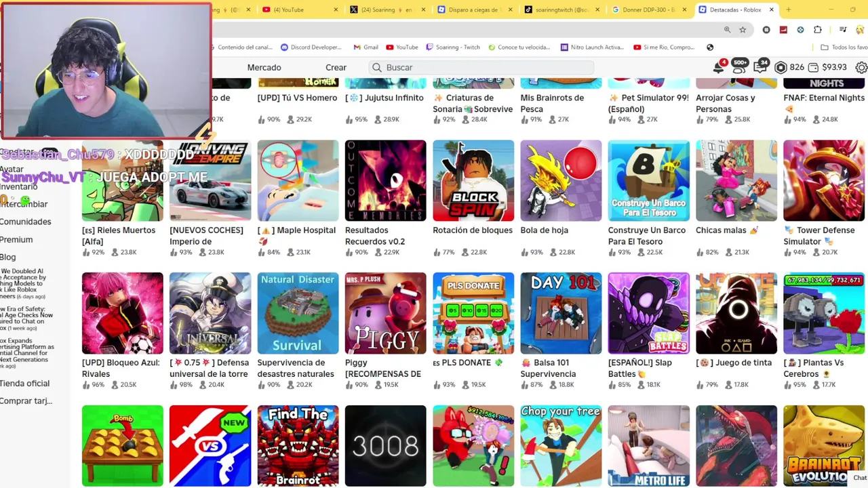Open the Brainrot Evolution thumbnail

[x=824, y=445]
